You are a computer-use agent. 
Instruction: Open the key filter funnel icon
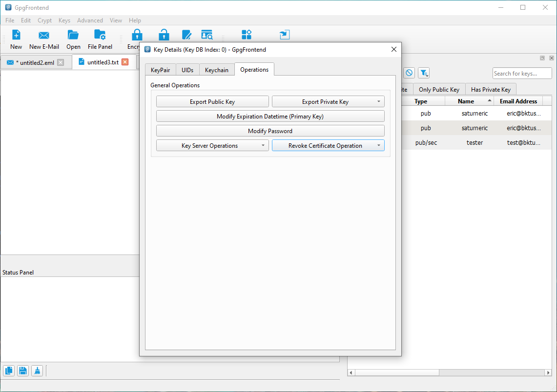pos(424,73)
